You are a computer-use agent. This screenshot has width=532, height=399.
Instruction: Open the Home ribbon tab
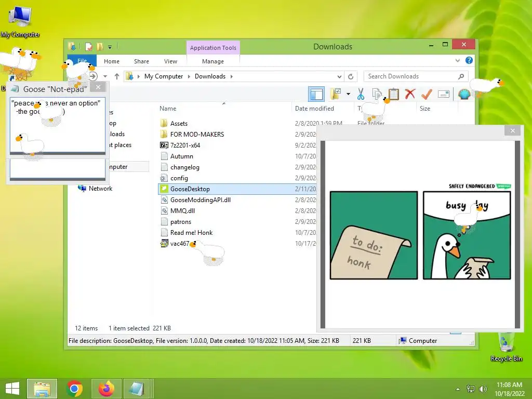pos(112,61)
